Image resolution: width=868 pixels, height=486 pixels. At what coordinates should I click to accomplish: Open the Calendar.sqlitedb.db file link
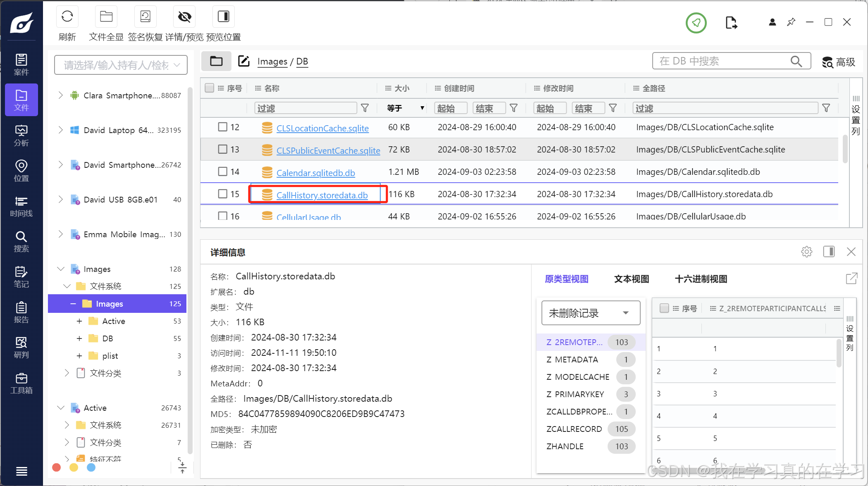click(315, 173)
